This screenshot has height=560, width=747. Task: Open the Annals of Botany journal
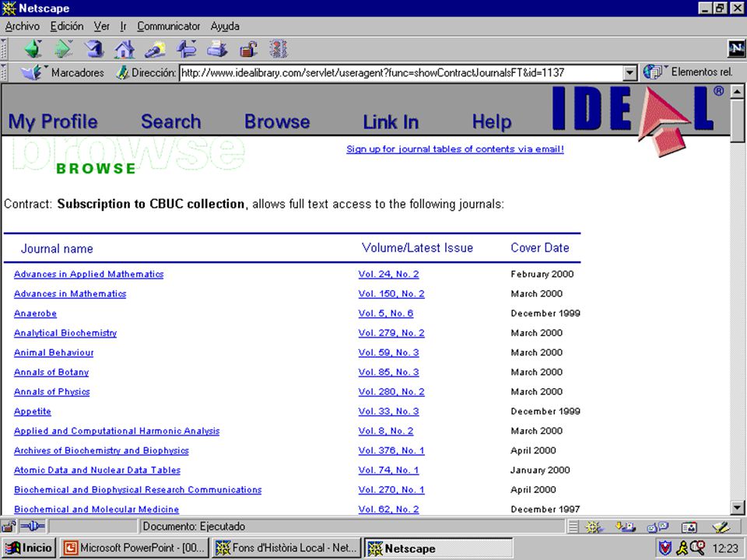tap(51, 372)
